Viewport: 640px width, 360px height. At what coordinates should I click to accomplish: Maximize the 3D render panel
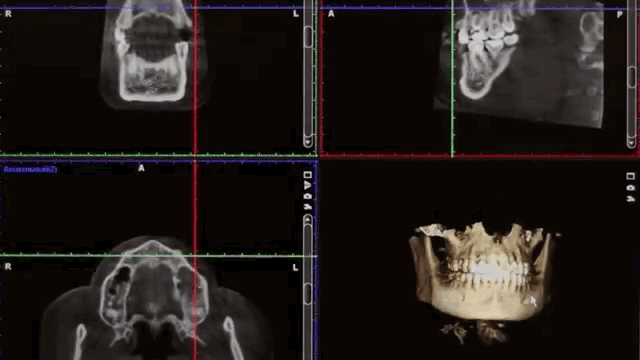tap(630, 176)
